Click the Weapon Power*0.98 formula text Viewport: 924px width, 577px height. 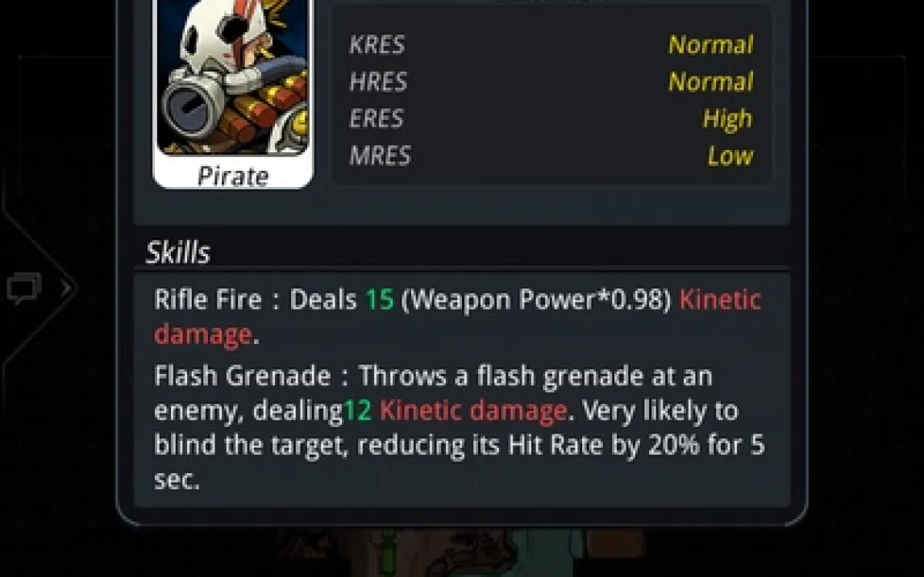535,300
